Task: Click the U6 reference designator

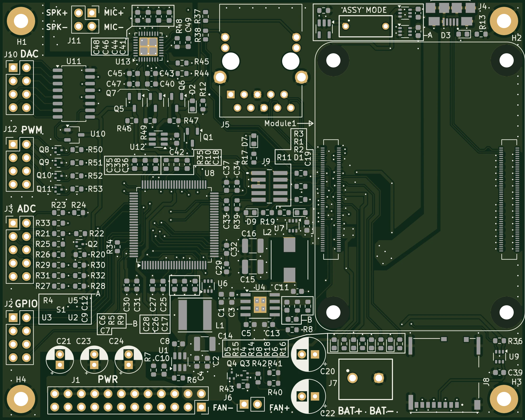Action: pyautogui.click(x=223, y=283)
